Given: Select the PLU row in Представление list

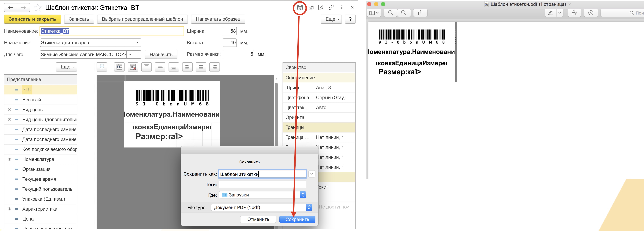Looking at the screenshot, I should click(x=40, y=90).
